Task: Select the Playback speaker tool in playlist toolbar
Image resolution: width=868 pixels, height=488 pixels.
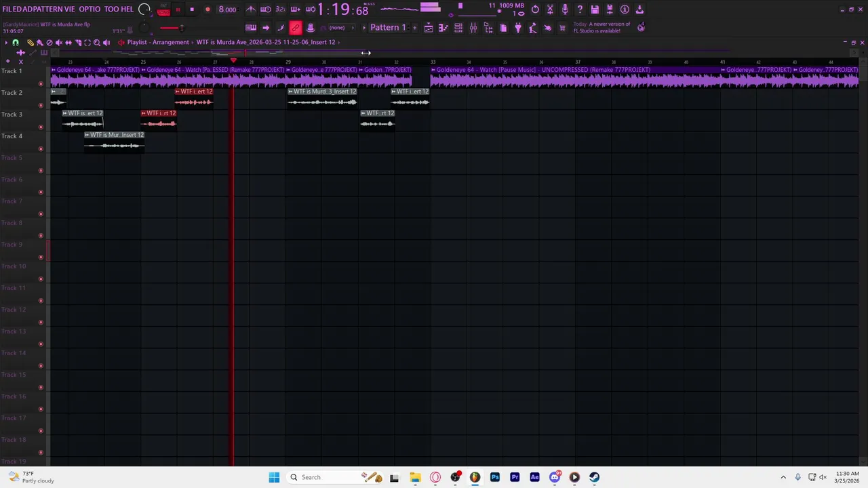Action: 106,43
